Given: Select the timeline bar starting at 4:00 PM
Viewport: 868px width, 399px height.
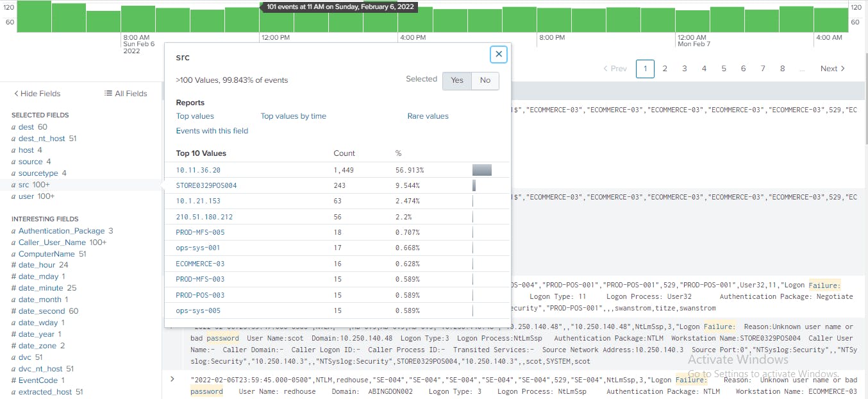Looking at the screenshot, I should click(x=415, y=20).
